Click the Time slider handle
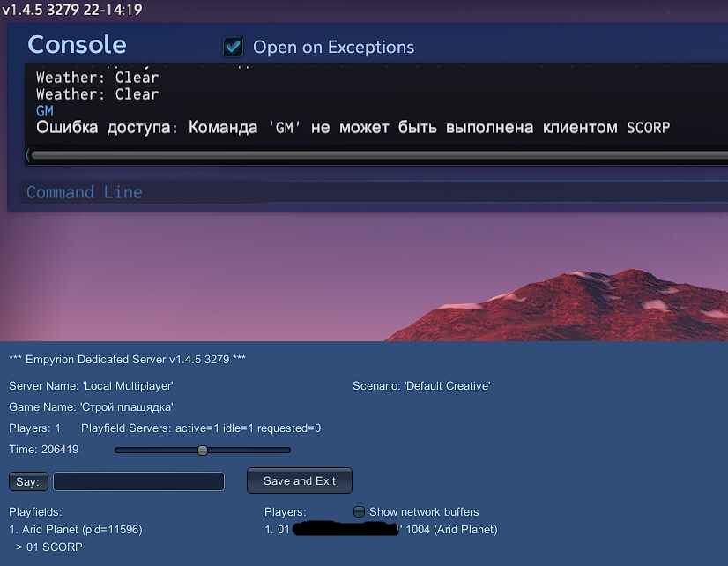Viewport: 728px width, 566px height. (x=203, y=450)
